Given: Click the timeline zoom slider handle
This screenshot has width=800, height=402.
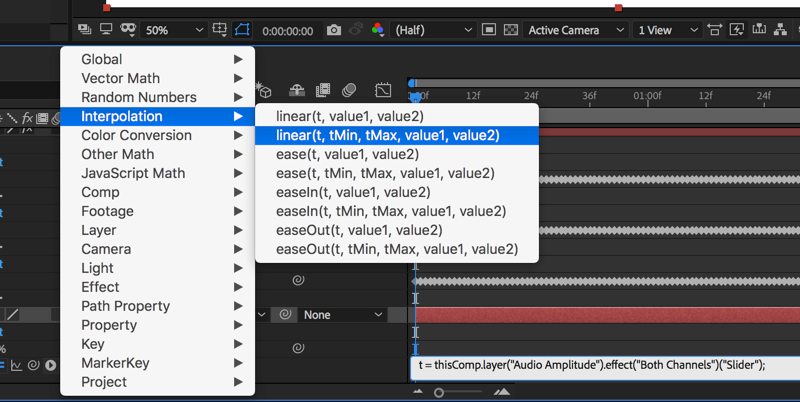Looking at the screenshot, I should tap(438, 393).
